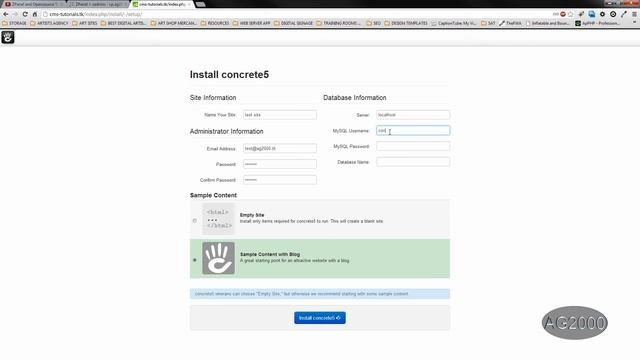Click the black gear extension icon
Screen dimensions: 640x360
(x=602, y=14)
